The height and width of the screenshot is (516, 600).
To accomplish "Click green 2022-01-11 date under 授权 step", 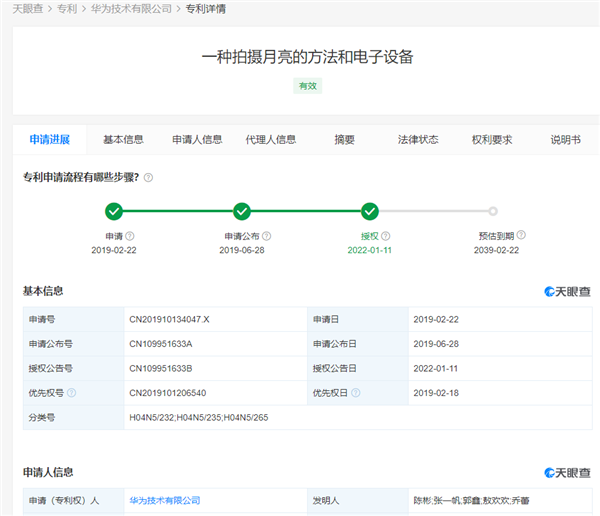I will (370, 250).
